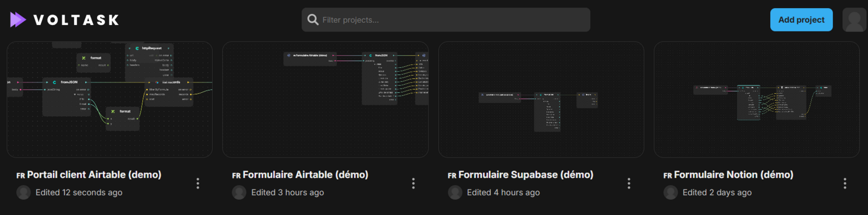Open options menu for Portail client Airtable
This screenshot has height=215, width=868.
coord(198,184)
